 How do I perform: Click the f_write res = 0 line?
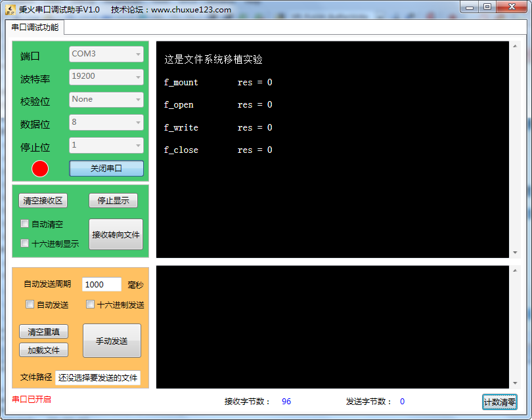[x=218, y=128]
